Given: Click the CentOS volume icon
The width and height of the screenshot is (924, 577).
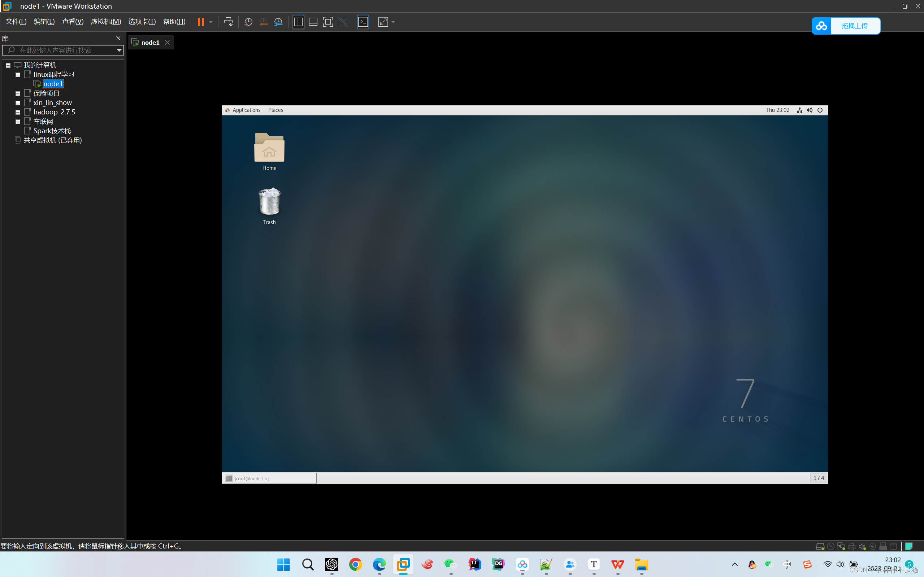Looking at the screenshot, I should [810, 110].
